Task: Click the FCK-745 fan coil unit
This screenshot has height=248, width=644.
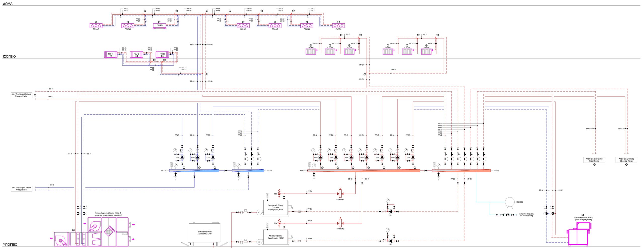Action: click(128, 26)
